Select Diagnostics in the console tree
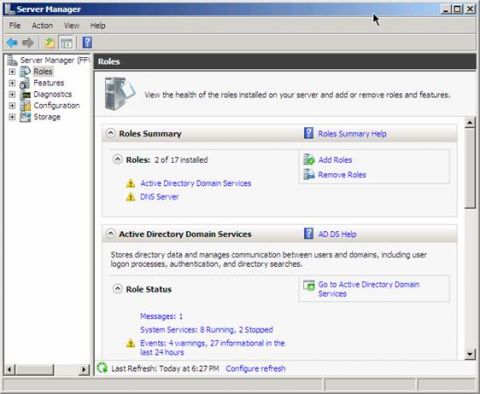The width and height of the screenshot is (480, 394). pyautogui.click(x=53, y=94)
